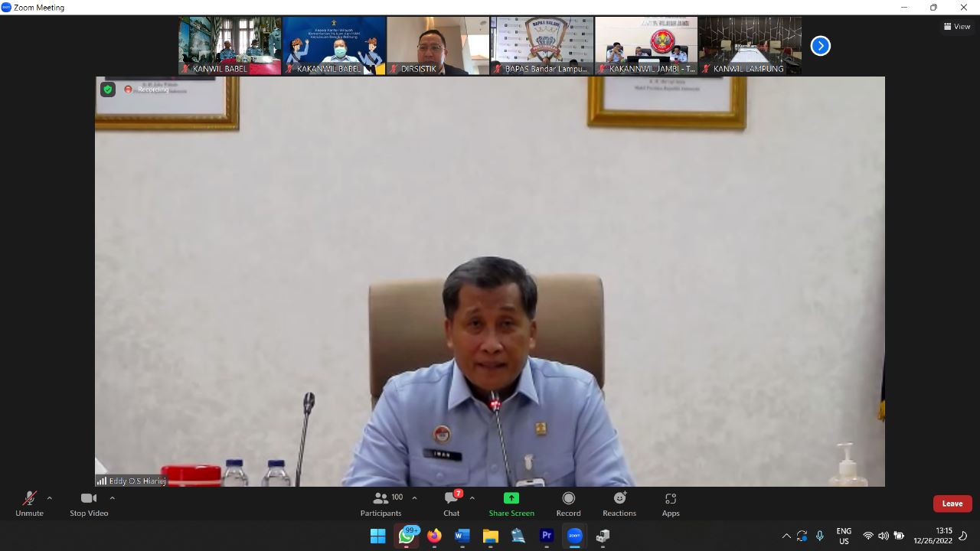Open WhatsApp from the taskbar

(x=406, y=536)
